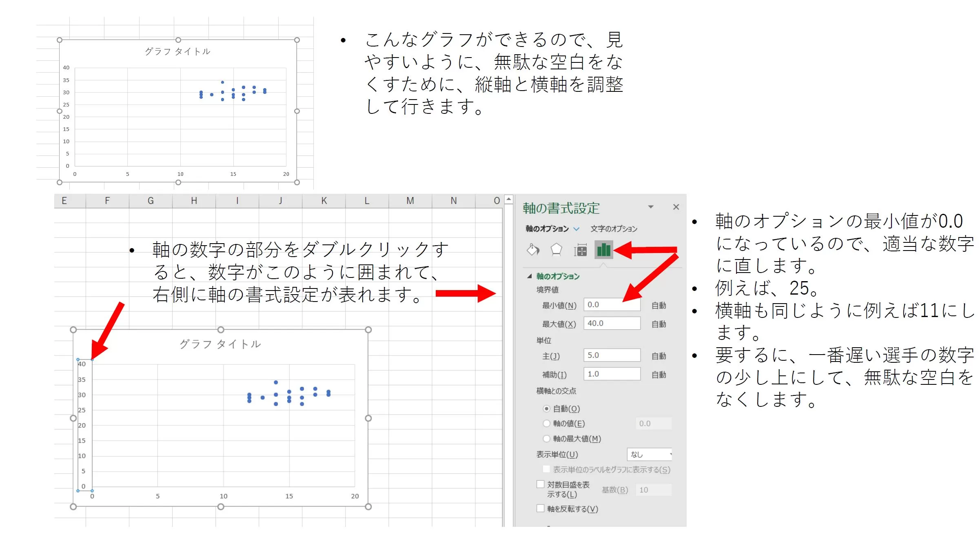This screenshot has height=548, width=980.
Task: Open the task pane options arrow
Action: (651, 207)
